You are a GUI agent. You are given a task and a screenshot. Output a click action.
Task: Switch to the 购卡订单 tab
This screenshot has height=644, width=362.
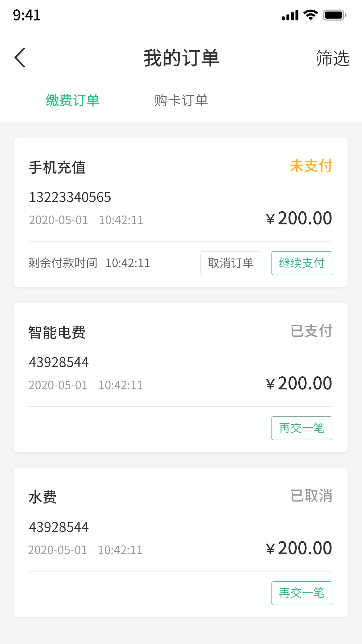tap(181, 100)
